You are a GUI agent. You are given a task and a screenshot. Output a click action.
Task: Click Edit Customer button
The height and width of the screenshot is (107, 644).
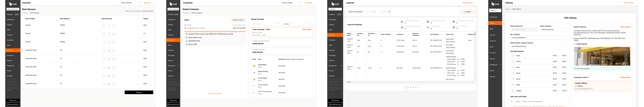[x=238, y=20]
